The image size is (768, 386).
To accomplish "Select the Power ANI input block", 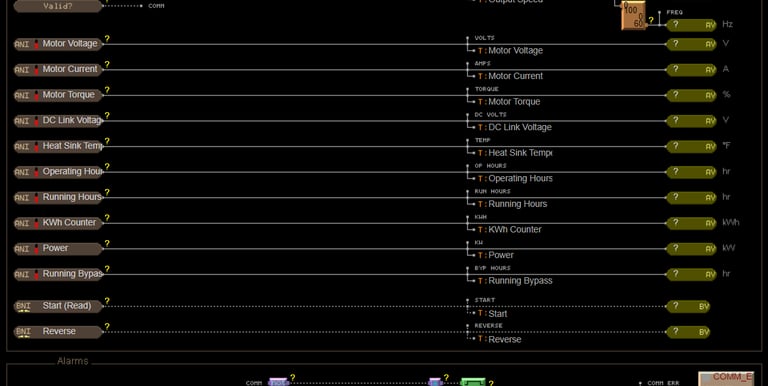I will click(58, 248).
